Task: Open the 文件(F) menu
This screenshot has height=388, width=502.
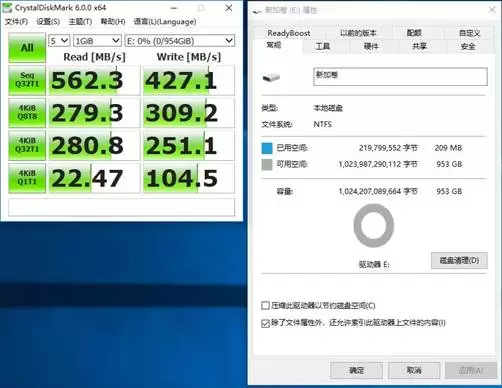Action: coord(16,22)
